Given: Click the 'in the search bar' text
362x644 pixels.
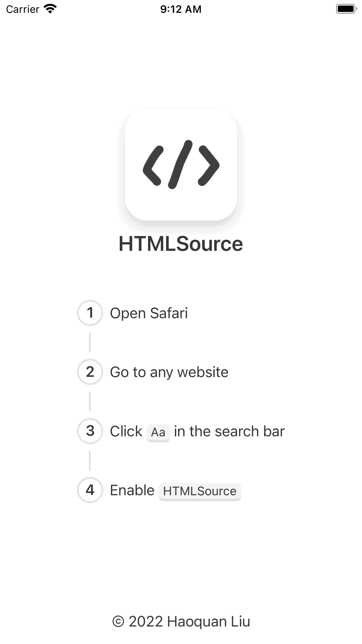Looking at the screenshot, I should 229,431.
